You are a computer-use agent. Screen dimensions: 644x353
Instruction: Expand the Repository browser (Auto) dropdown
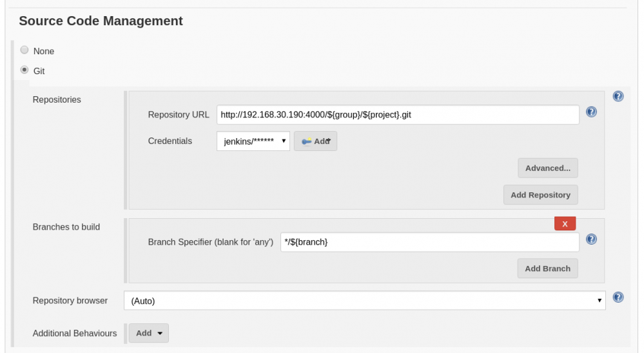tap(367, 301)
